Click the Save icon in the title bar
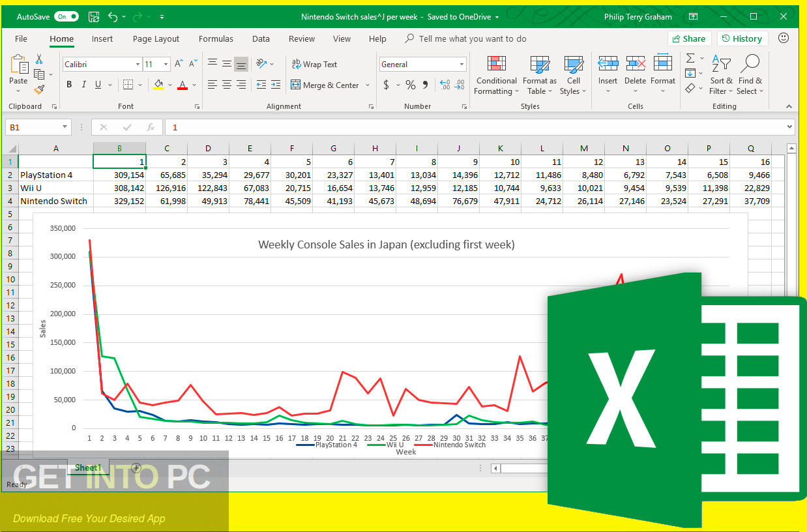The width and height of the screenshot is (807, 532). click(94, 16)
